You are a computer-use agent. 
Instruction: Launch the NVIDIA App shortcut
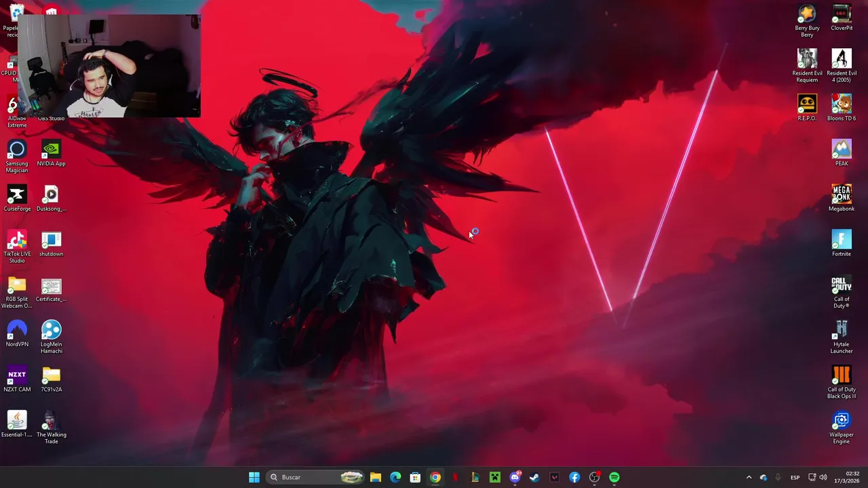pos(51,153)
